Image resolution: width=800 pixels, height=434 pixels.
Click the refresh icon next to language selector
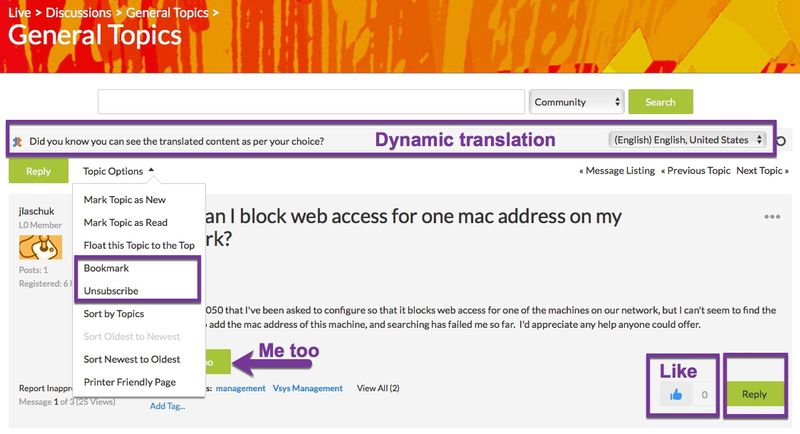(x=781, y=141)
